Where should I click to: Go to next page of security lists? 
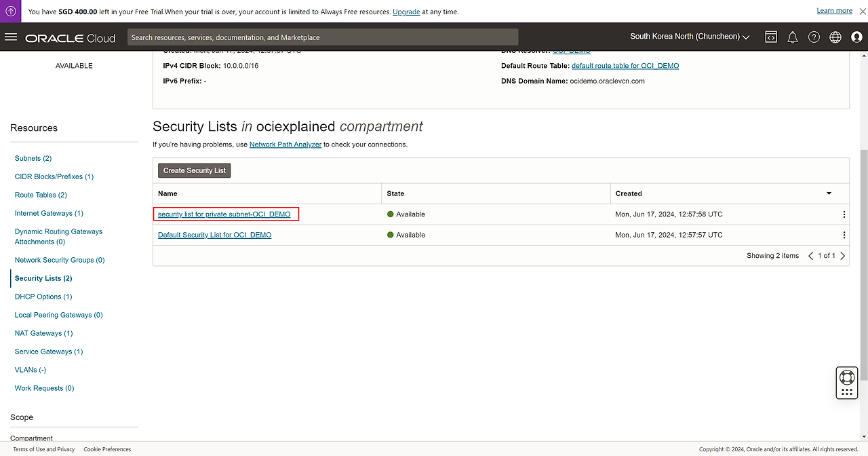click(x=843, y=256)
